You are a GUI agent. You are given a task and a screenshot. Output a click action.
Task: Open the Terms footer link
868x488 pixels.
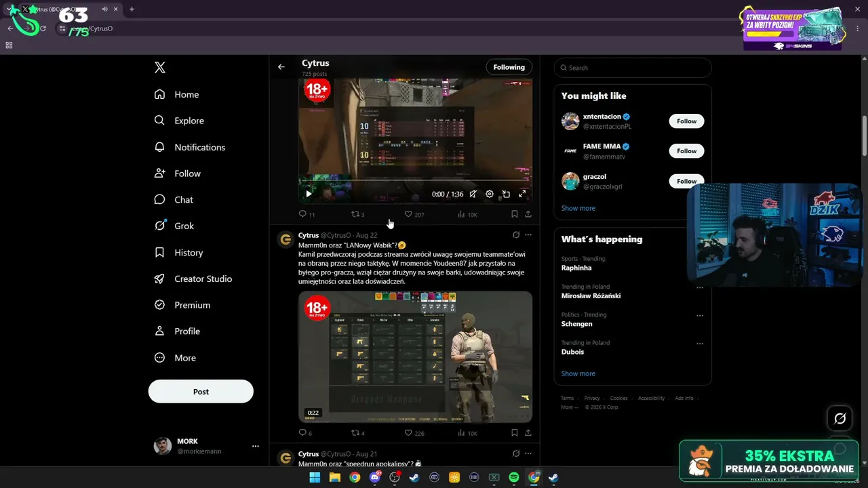pos(568,398)
